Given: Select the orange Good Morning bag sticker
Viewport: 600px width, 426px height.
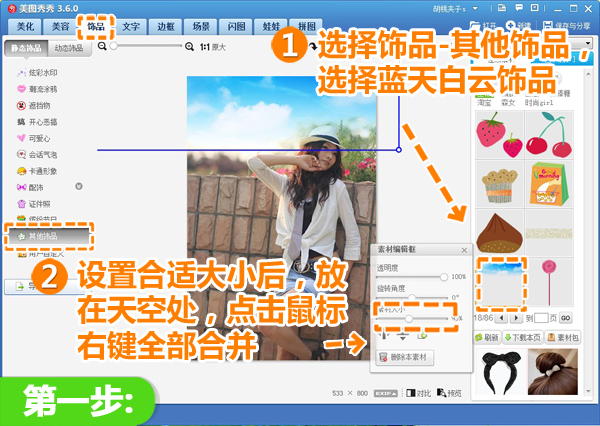Looking at the screenshot, I should pos(549,184).
